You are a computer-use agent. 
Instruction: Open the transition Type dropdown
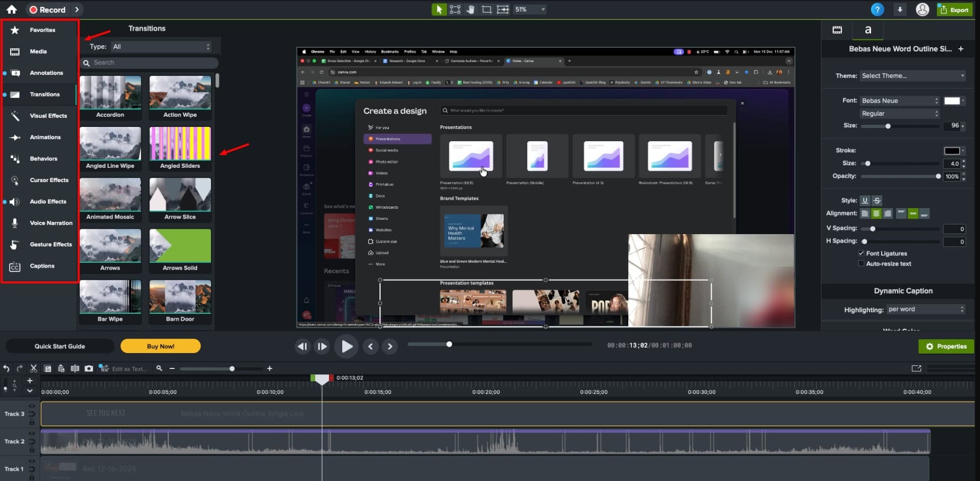coord(161,47)
